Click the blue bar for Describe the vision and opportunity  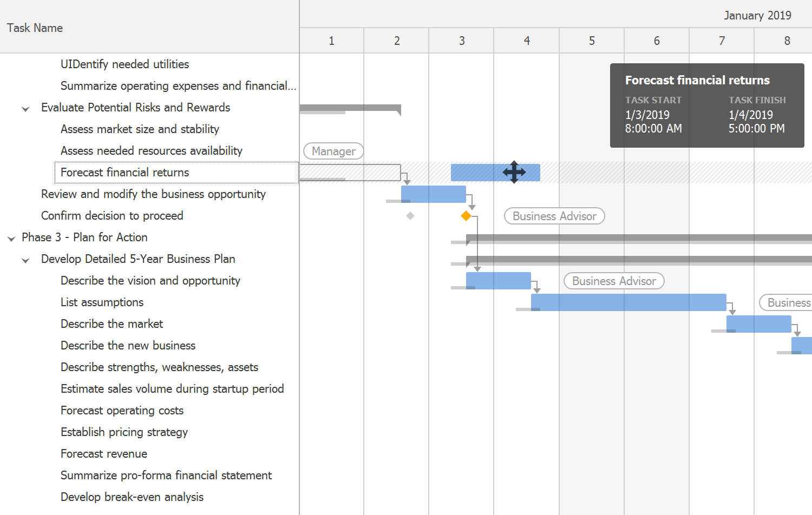[498, 281]
